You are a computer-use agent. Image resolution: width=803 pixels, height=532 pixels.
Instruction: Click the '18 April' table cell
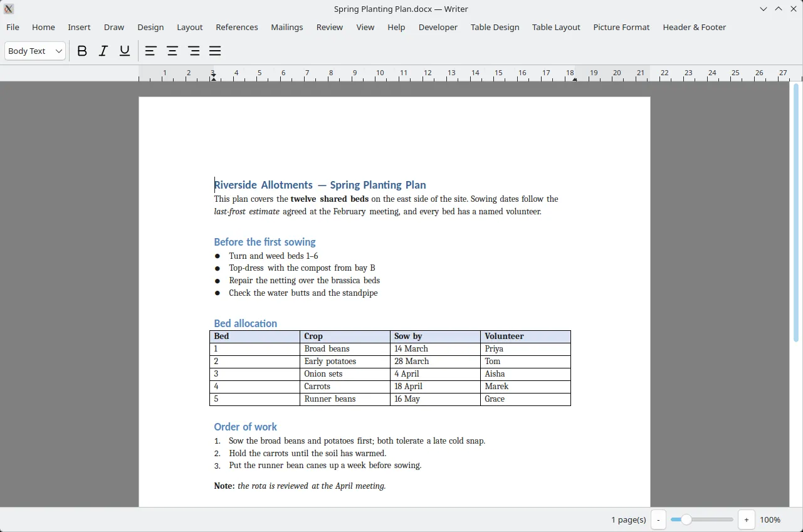(x=435, y=387)
